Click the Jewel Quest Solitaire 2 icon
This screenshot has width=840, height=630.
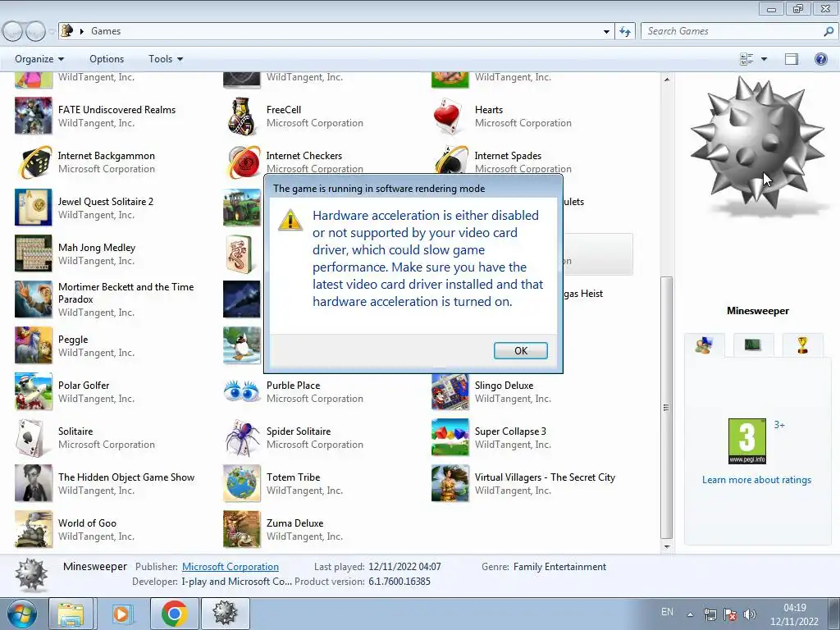coord(33,208)
